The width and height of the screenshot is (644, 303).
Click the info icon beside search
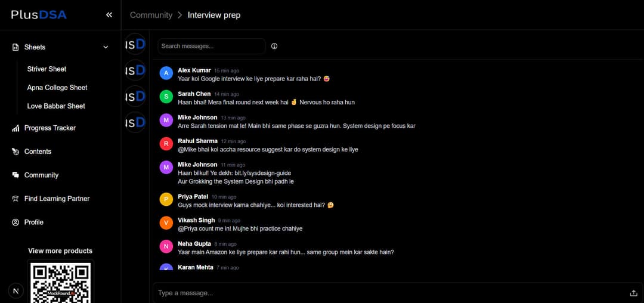[274, 46]
